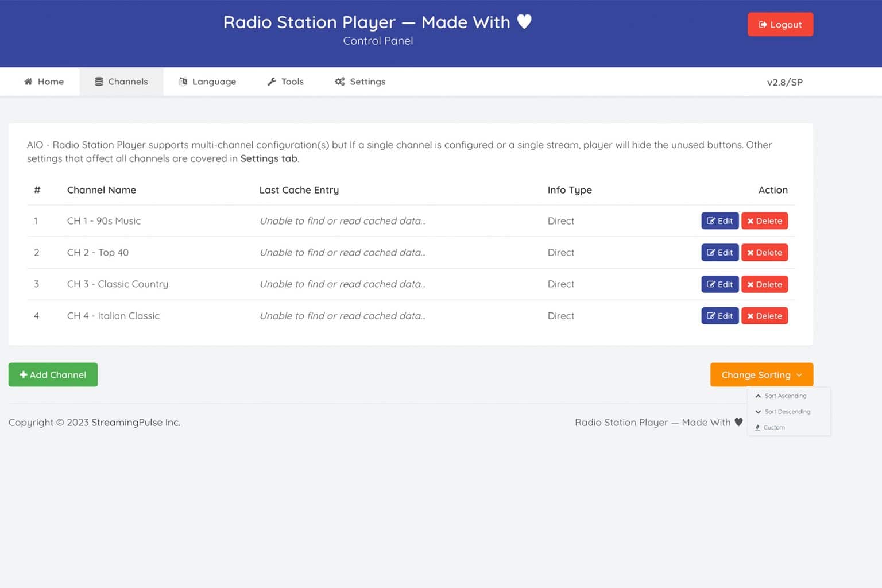This screenshot has width=882, height=588.
Task: Click the ascending arrow icon beside Sort Ascending
Action: (758, 396)
